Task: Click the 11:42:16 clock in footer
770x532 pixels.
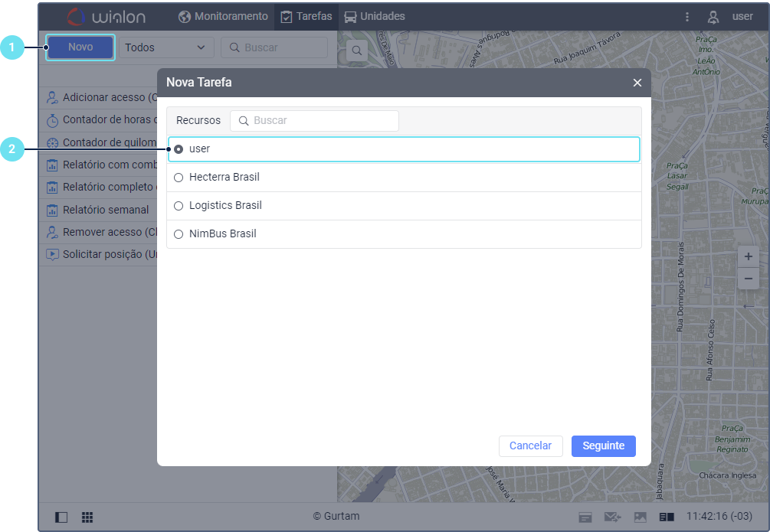Action: click(x=719, y=516)
